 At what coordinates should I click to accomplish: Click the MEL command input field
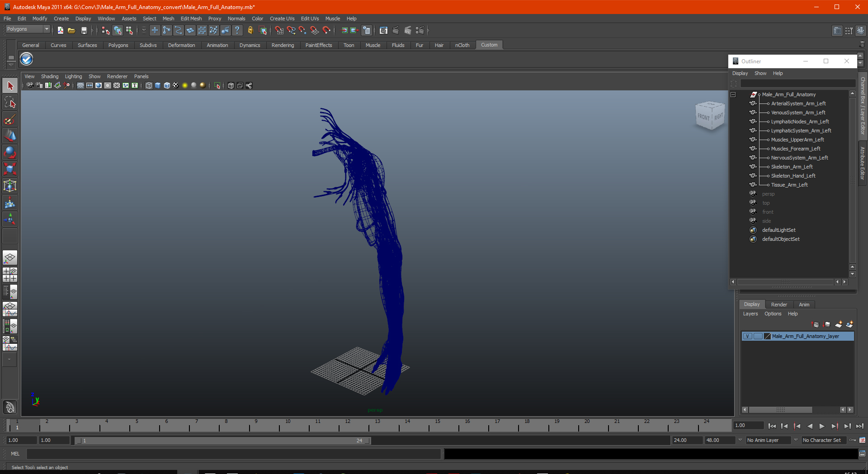coord(233,454)
